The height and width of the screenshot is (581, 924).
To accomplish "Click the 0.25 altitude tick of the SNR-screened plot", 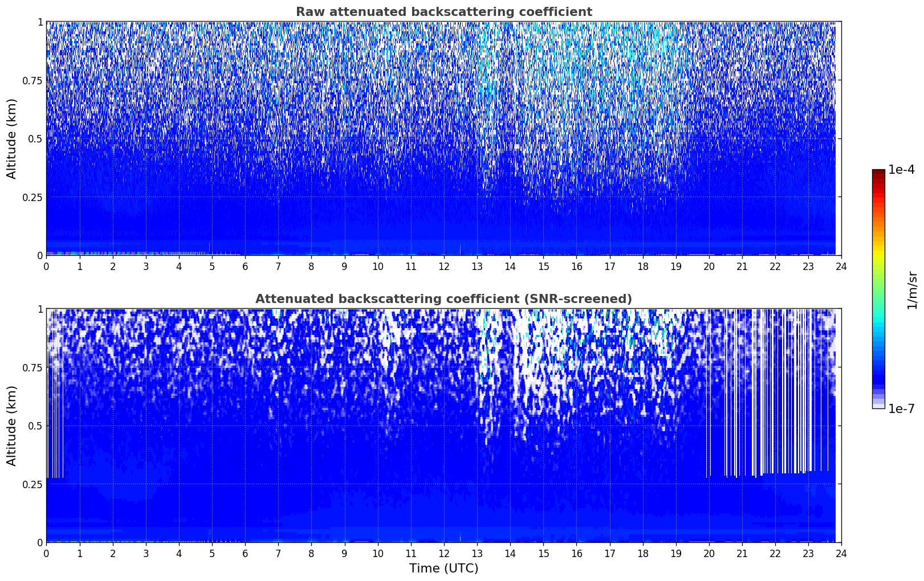I will (x=32, y=484).
